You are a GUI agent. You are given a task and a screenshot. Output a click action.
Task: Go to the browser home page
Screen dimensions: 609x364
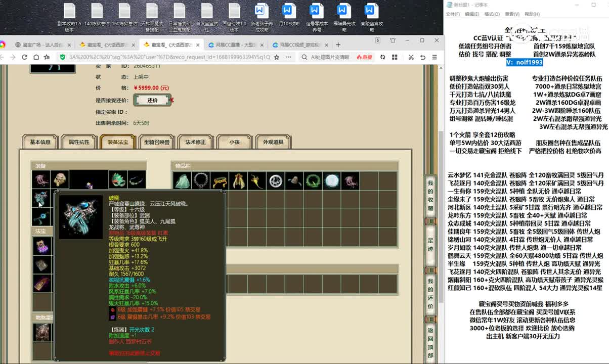coord(36,57)
